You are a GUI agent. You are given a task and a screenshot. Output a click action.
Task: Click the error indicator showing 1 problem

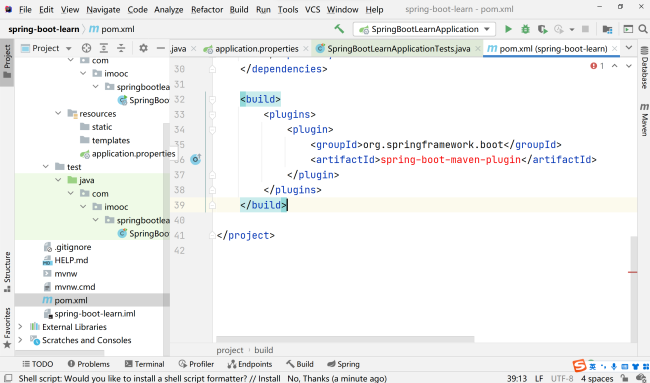pos(597,66)
